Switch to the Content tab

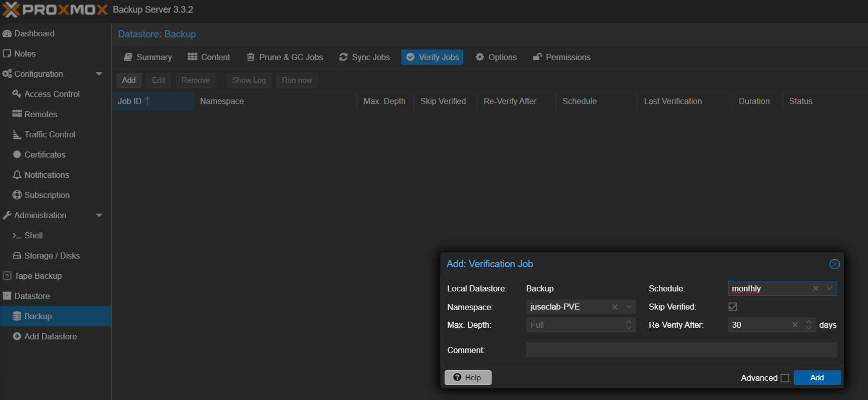point(209,57)
